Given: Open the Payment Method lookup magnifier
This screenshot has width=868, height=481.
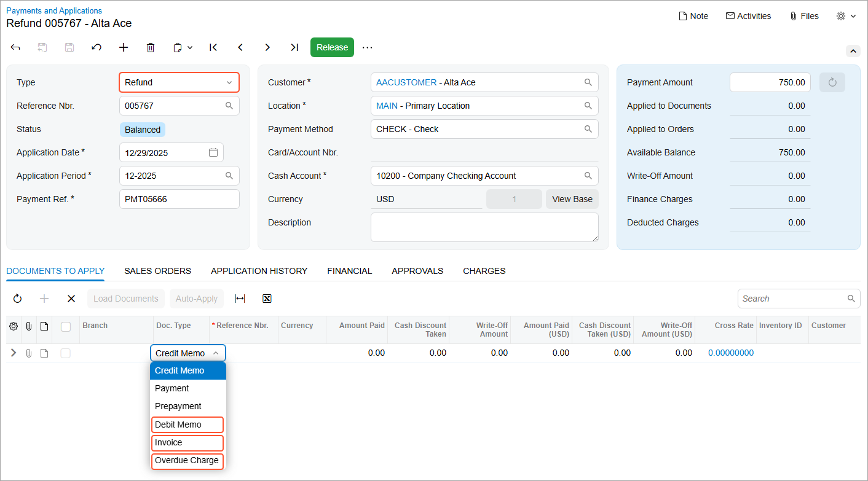Looking at the screenshot, I should pos(588,129).
